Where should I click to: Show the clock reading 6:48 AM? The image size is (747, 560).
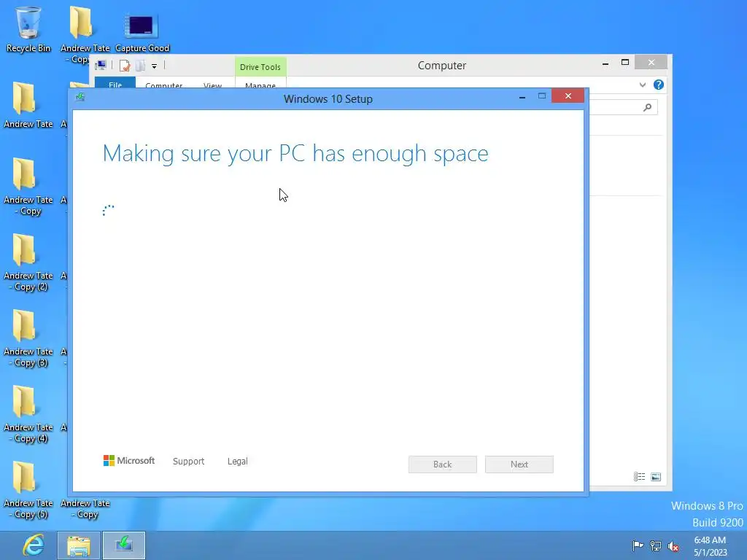pyautogui.click(x=710, y=540)
